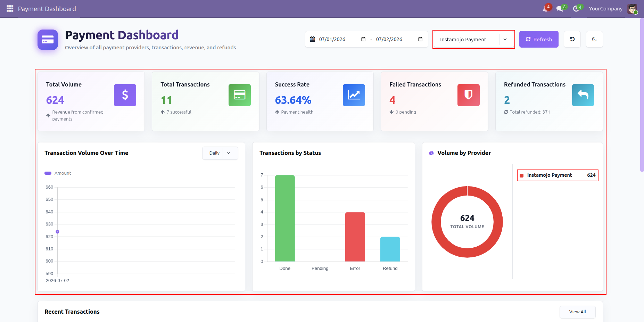644x322 pixels.
Task: Click the Payment Dashboard top bar title
Action: [x=47, y=9]
